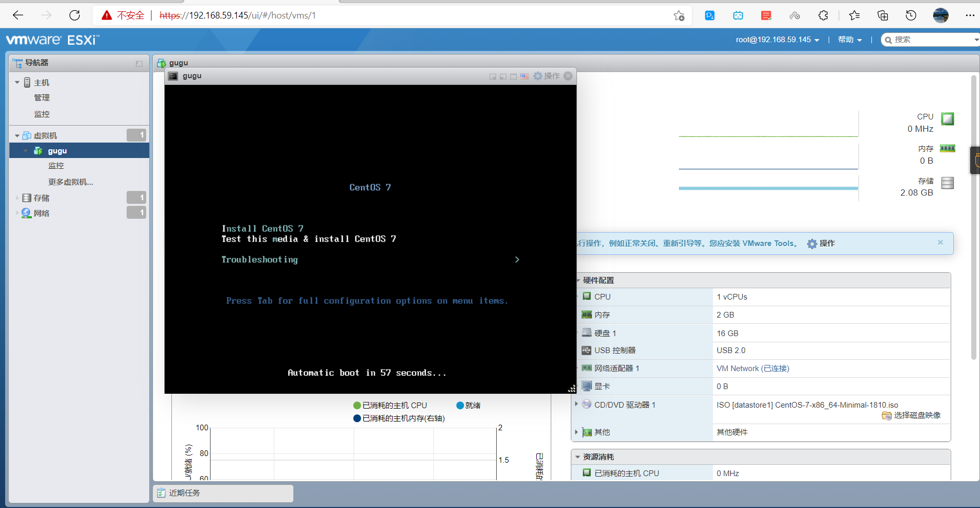The image size is (980, 508).
Task: Select 网络 in the navigator
Action: (x=42, y=214)
